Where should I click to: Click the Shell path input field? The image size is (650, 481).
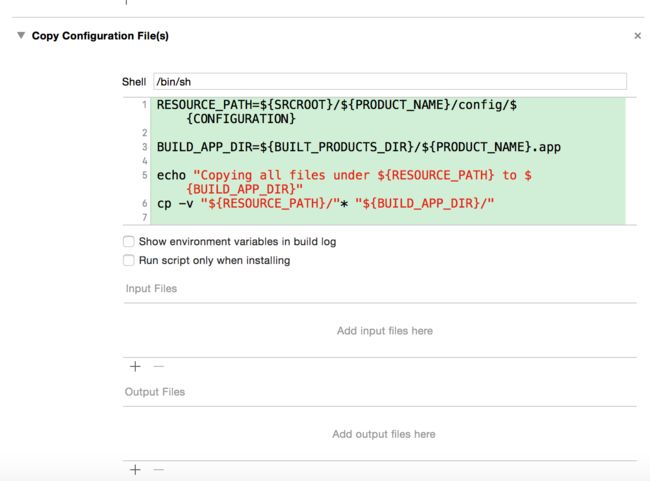(390, 81)
